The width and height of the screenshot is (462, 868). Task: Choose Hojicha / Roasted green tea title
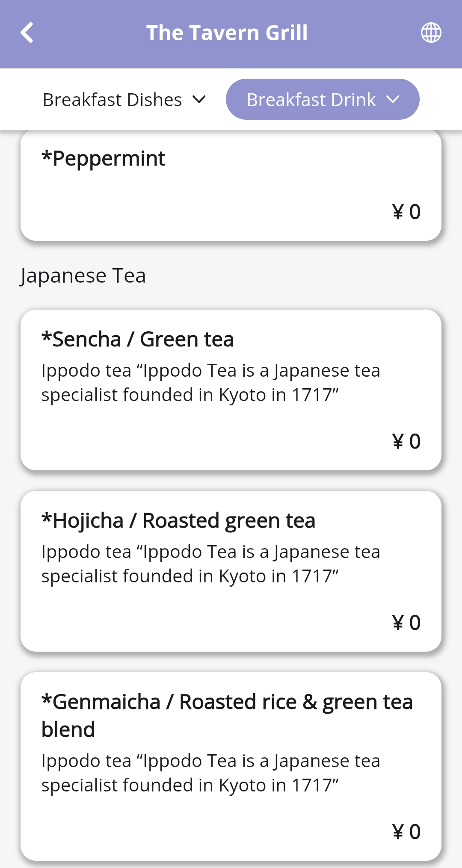pos(178,521)
